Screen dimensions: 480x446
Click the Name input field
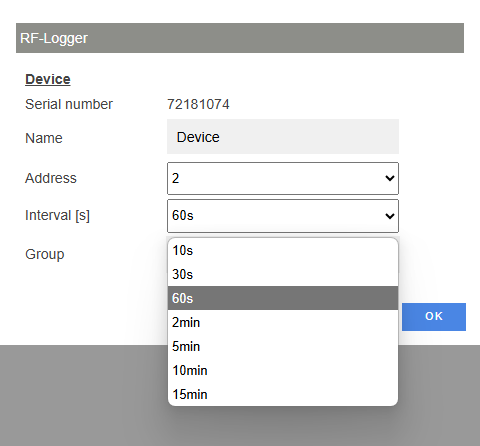click(283, 137)
